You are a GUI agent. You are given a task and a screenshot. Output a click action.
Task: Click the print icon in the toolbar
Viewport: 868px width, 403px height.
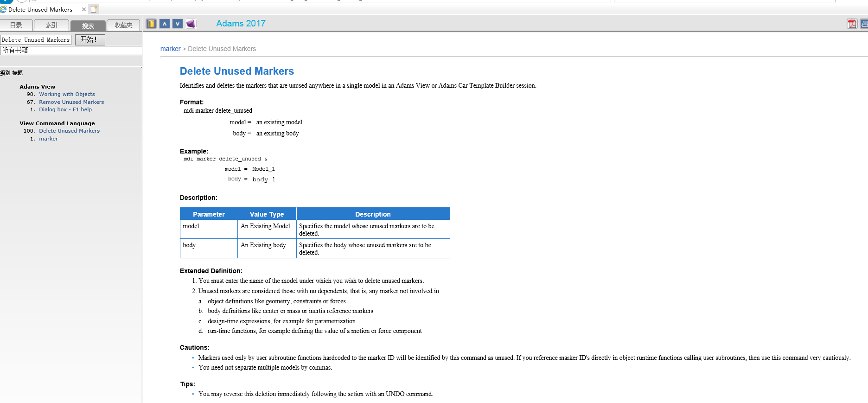click(x=864, y=24)
